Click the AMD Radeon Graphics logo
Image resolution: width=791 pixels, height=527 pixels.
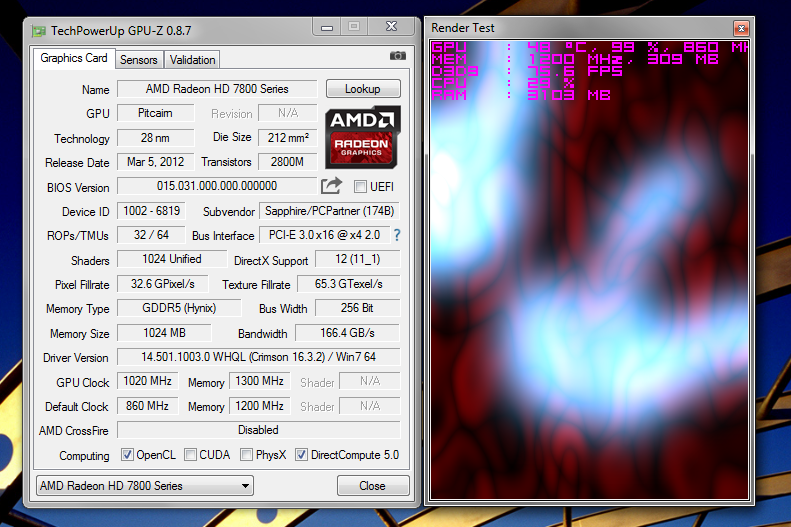click(x=363, y=137)
